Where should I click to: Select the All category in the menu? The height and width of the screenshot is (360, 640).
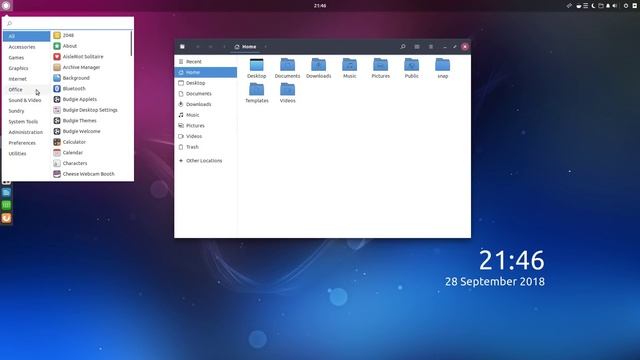point(27,36)
